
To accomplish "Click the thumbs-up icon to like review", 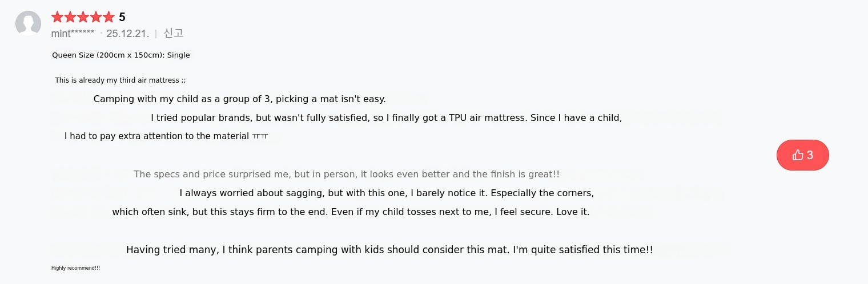I will [x=798, y=155].
